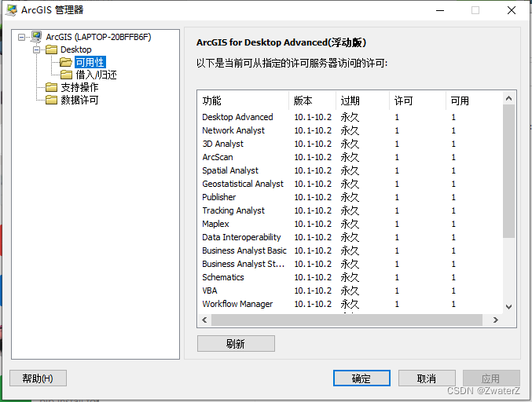
Task: Select the Business Analyst St... row
Action: coord(350,264)
